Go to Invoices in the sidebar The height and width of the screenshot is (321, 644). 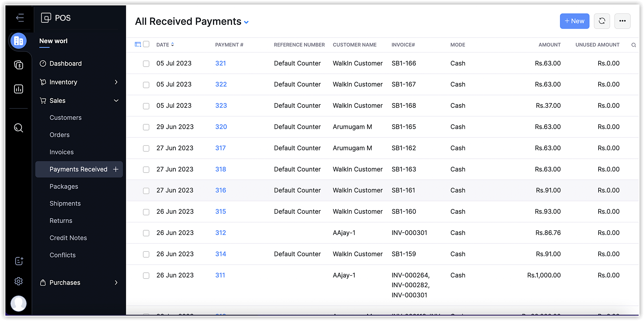click(x=62, y=152)
